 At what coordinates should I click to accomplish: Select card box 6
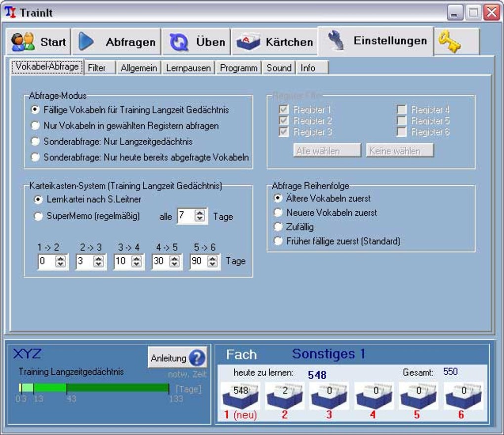463,396
